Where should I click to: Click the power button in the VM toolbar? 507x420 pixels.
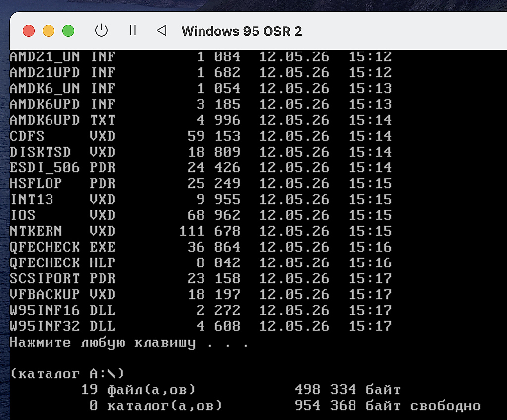tap(101, 30)
